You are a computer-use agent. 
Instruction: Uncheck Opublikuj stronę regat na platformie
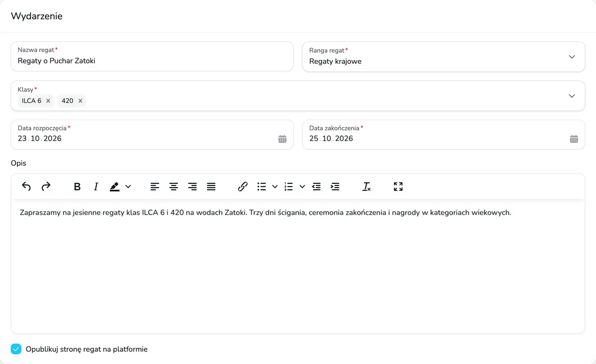click(x=16, y=349)
